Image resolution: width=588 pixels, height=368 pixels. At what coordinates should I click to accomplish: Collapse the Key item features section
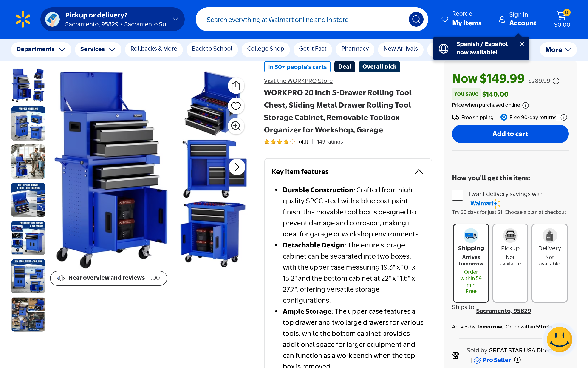point(419,172)
